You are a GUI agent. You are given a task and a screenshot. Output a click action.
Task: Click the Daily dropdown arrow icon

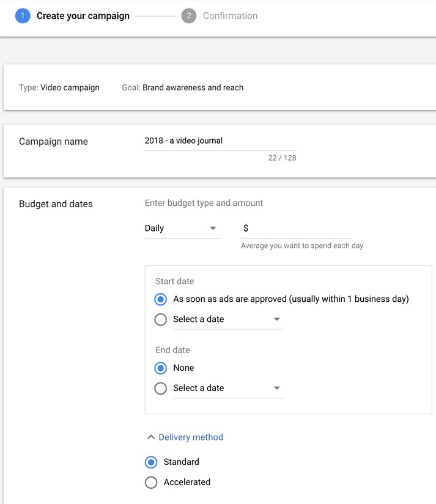[x=213, y=228]
